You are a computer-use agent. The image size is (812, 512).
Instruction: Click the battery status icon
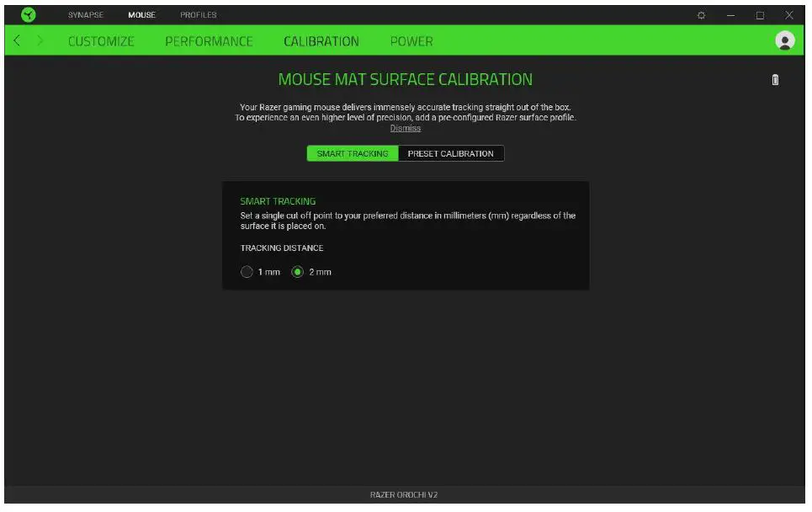[775, 80]
